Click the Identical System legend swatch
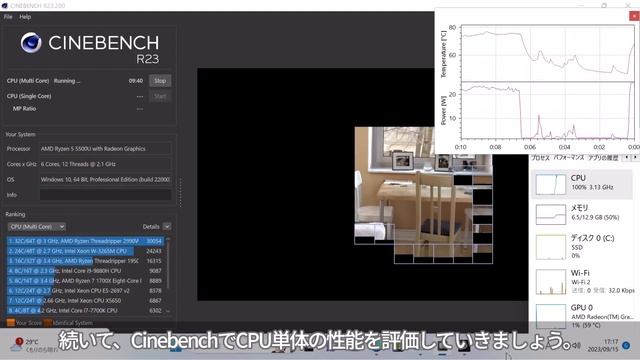 (x=48, y=323)
